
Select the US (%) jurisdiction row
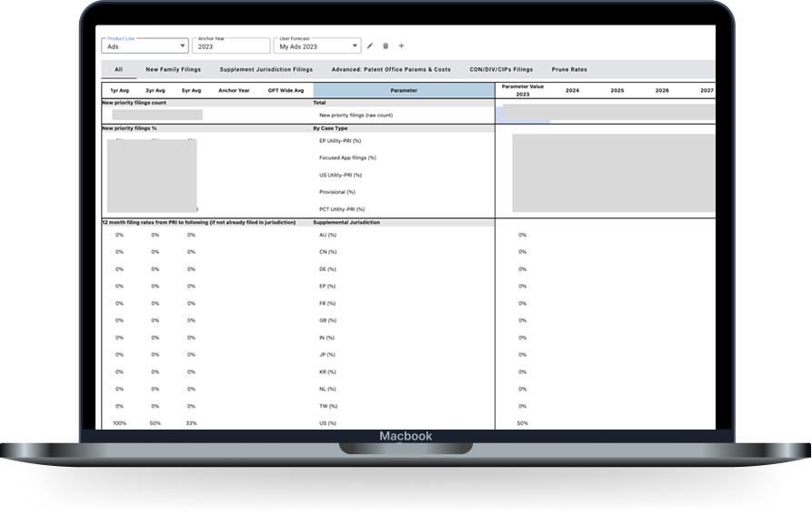pos(328,423)
